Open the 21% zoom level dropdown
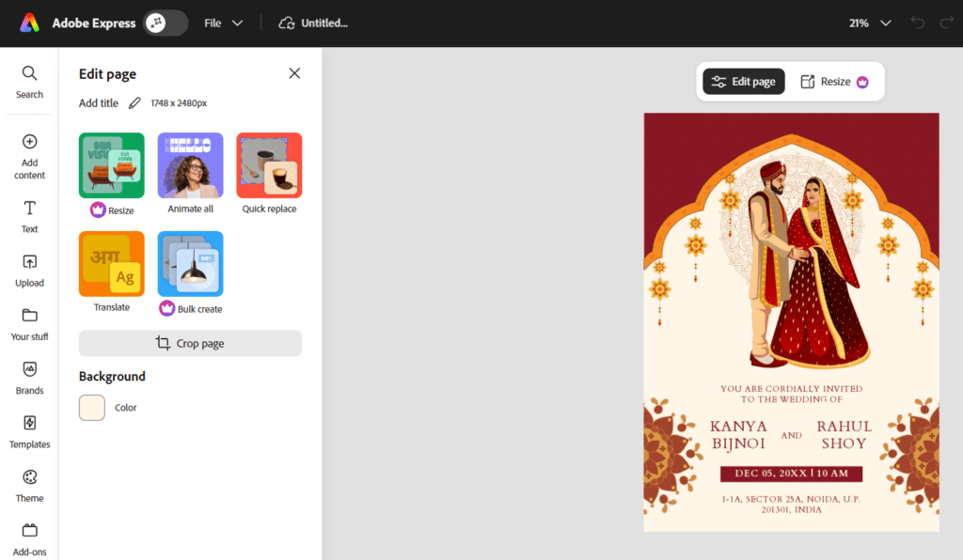 (x=869, y=23)
